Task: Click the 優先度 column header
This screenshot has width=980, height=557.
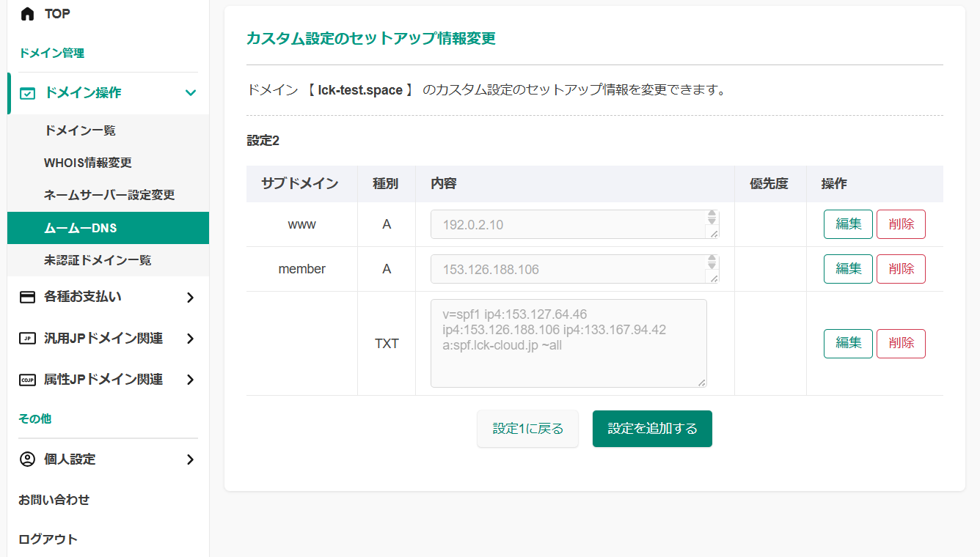Action: pyautogui.click(x=769, y=184)
